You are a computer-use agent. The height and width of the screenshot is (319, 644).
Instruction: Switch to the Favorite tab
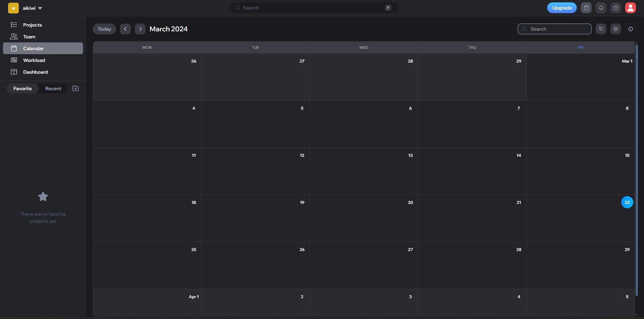23,88
